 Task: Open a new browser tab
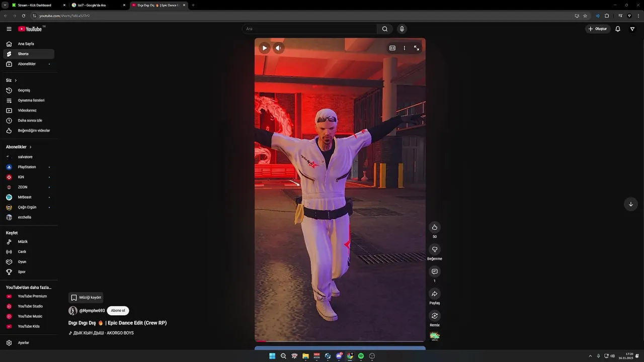pos(193,5)
